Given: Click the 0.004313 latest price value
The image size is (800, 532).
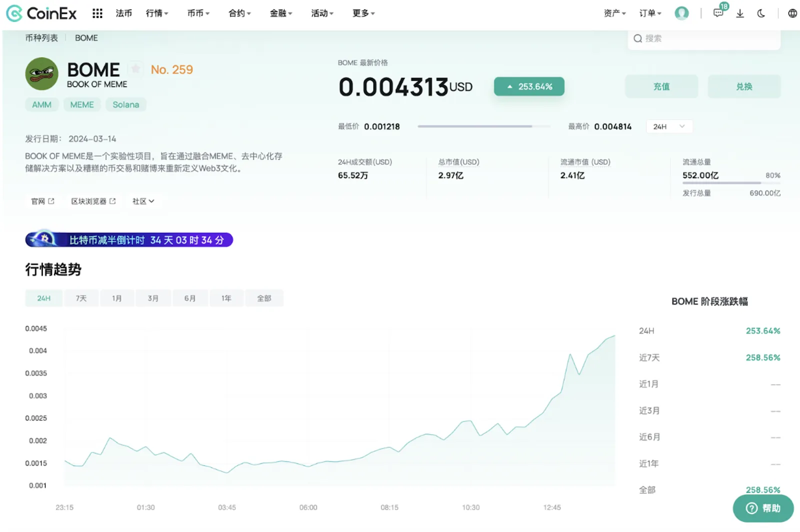Looking at the screenshot, I should click(393, 87).
